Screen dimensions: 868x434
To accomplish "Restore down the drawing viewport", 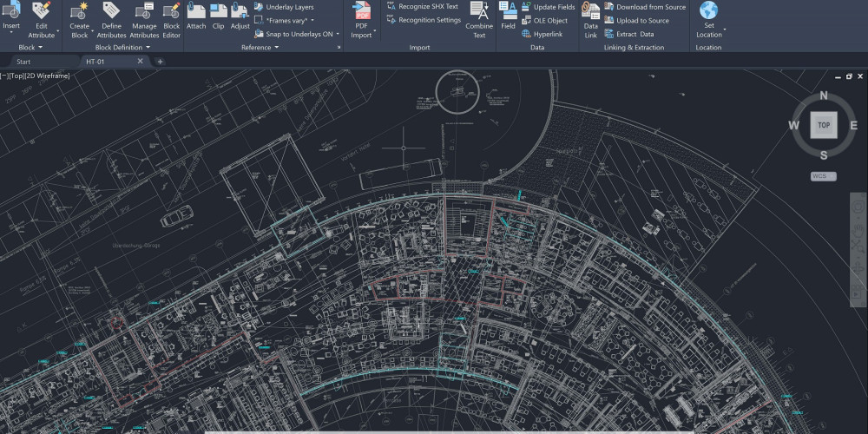I will coord(849,76).
